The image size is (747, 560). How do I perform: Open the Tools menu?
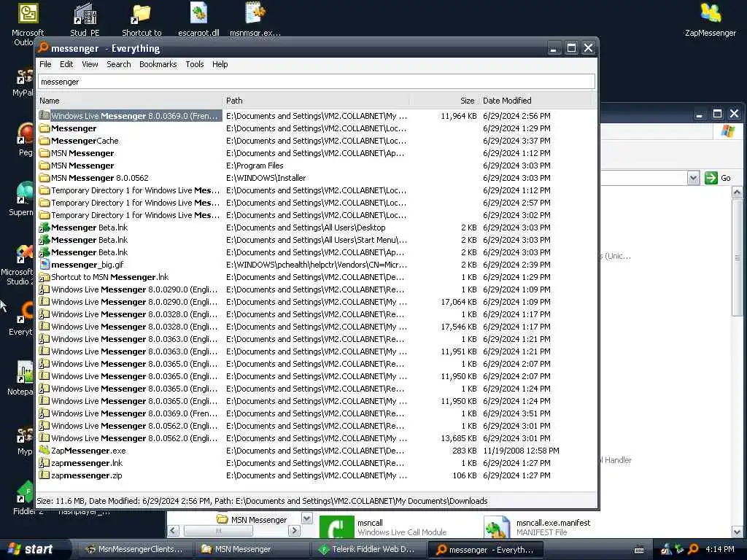(194, 64)
